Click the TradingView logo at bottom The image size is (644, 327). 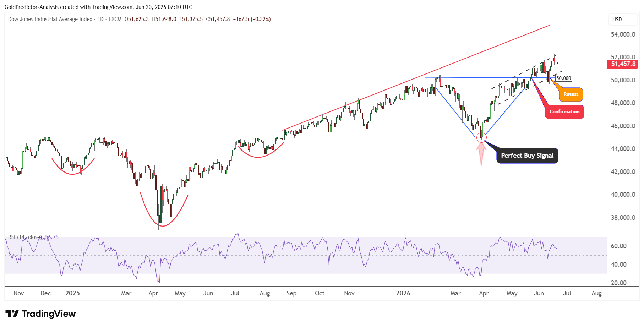(x=41, y=314)
